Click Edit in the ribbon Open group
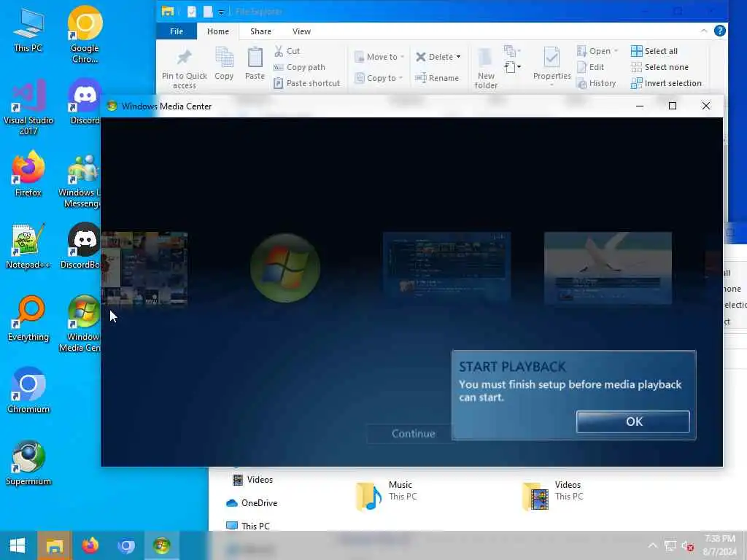This screenshot has width=747, height=560. point(590,67)
